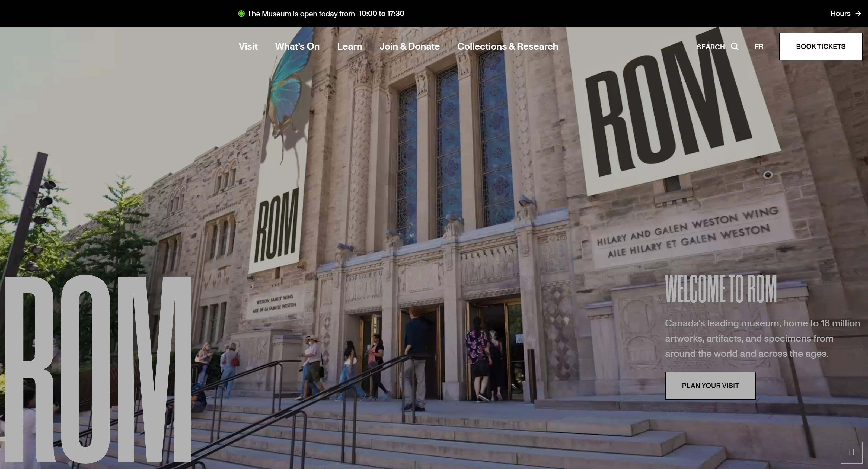Viewport: 868px width, 469px height.
Task: Click the Welcome to ROM heading
Action: (721, 289)
